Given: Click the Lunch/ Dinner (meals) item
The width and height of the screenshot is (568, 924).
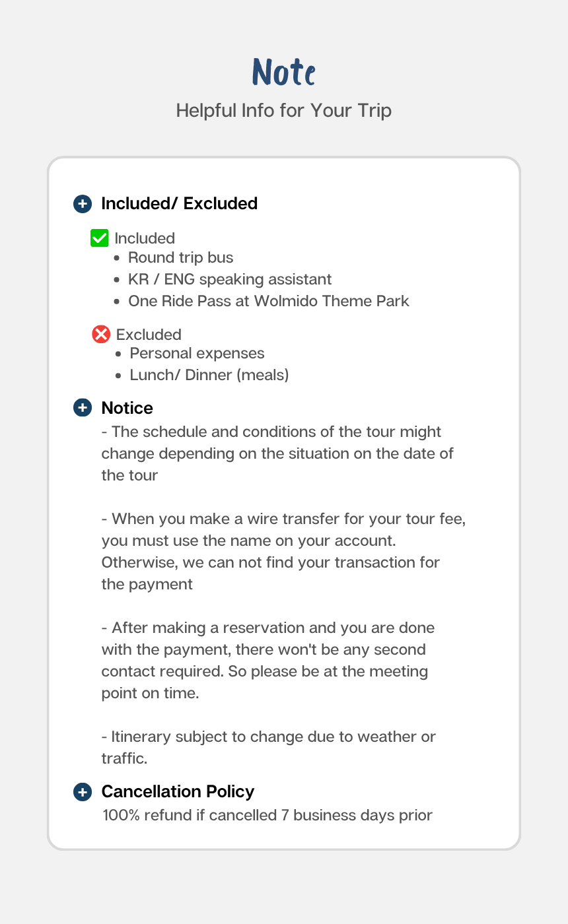Looking at the screenshot, I should (x=209, y=375).
